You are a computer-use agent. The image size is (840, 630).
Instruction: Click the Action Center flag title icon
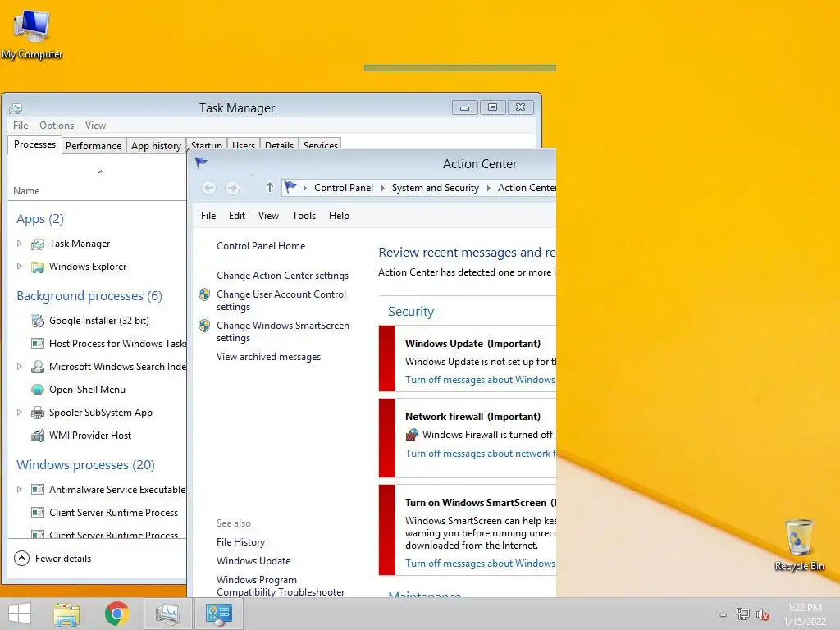coord(202,163)
